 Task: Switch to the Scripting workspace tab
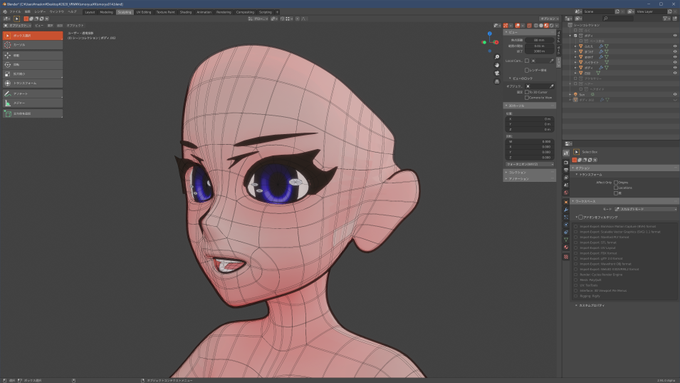pyautogui.click(x=265, y=12)
